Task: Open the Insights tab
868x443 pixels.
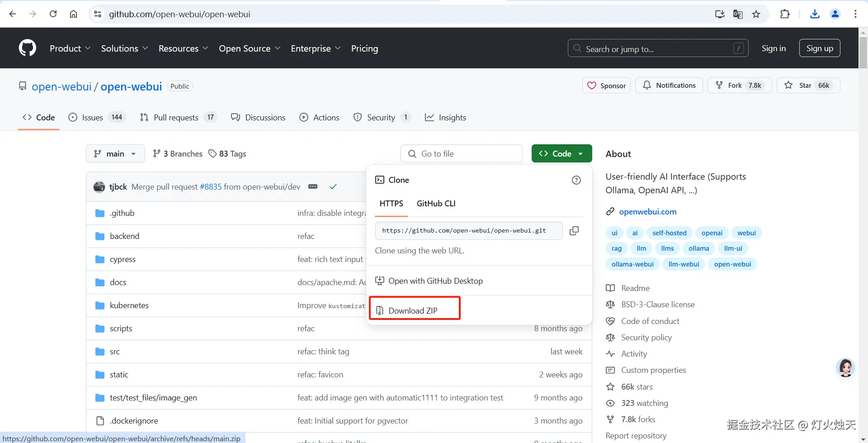Action: 445,118
